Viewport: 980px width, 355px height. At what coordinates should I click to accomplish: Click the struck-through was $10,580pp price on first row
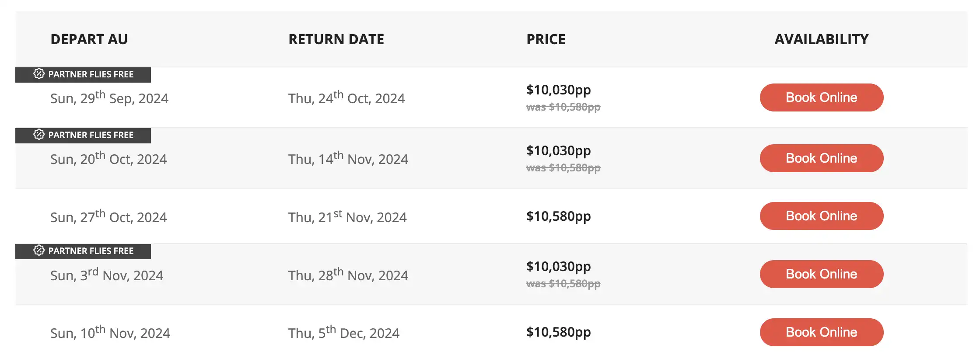(563, 107)
